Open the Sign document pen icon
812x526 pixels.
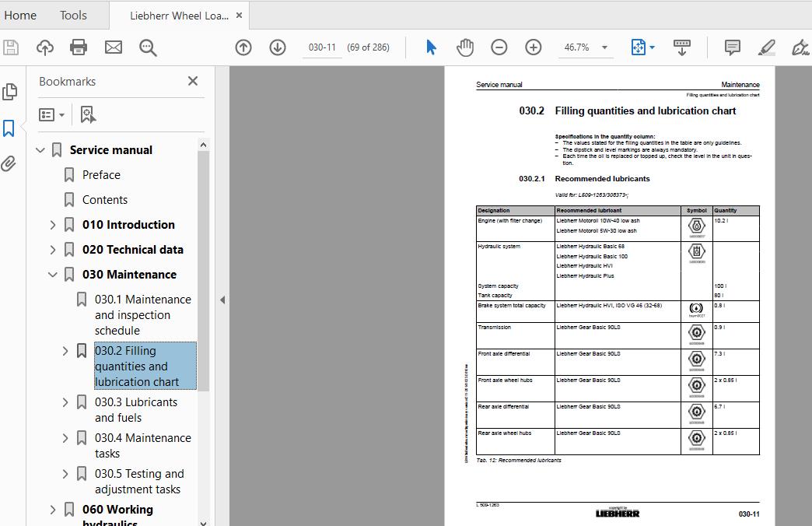(x=800, y=47)
